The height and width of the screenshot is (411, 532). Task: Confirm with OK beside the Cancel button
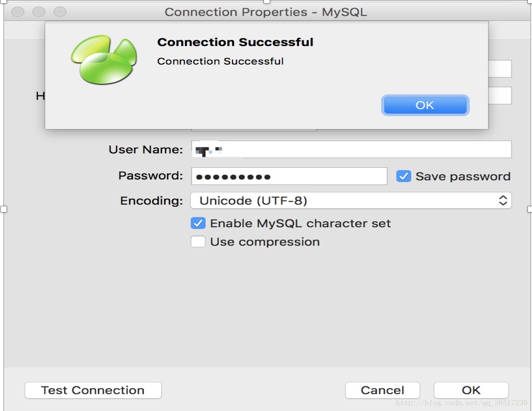(471, 390)
